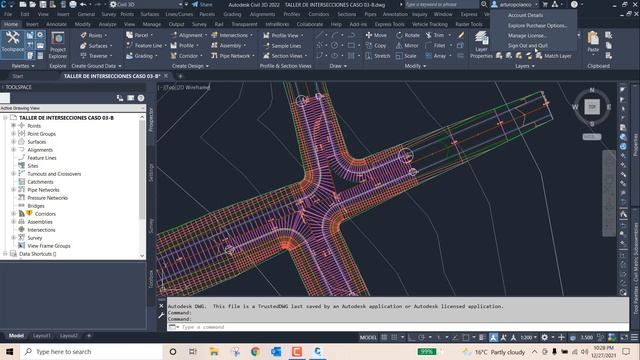This screenshot has height=360, width=640.
Task: Open the Manage ribbon tab
Action: click(x=151, y=24)
